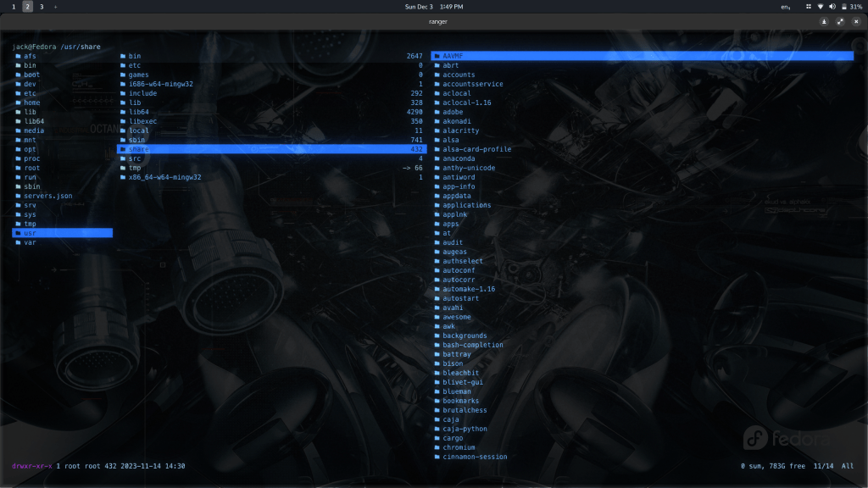Click the grid icon in system tray

tap(808, 7)
